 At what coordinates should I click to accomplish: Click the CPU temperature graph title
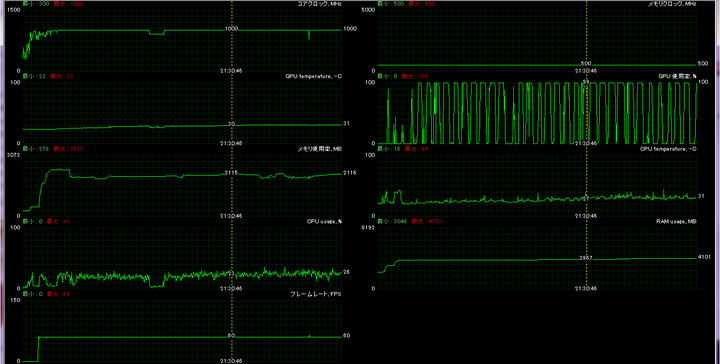pyautogui.click(x=668, y=149)
